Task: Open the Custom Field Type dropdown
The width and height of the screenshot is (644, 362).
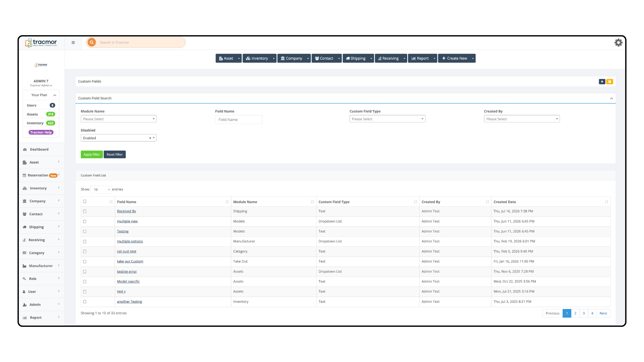Action: (x=387, y=119)
